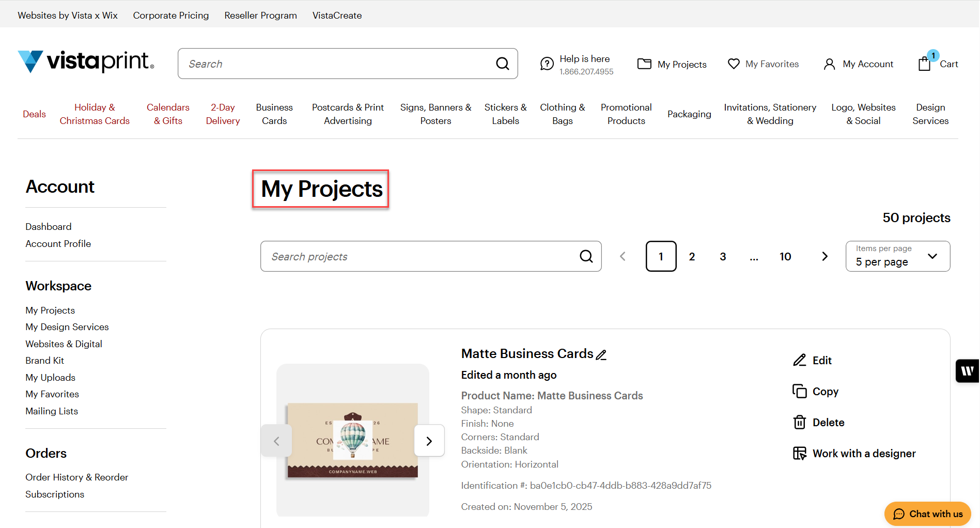Open Promotional Products menu
Image resolution: width=980 pixels, height=528 pixels.
[x=626, y=114]
